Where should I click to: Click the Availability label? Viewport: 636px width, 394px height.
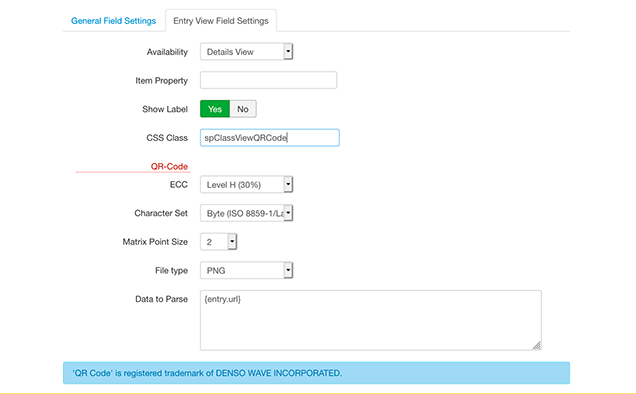click(x=167, y=52)
